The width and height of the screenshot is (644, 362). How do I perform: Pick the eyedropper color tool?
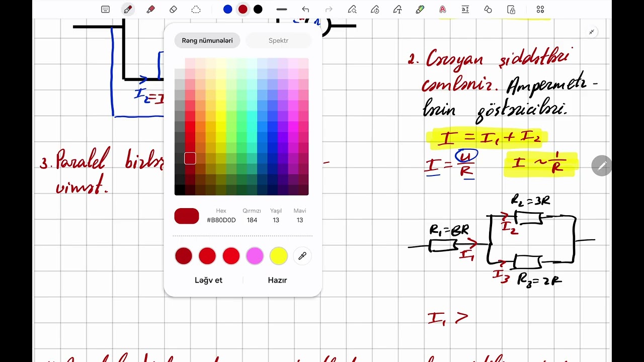302,256
